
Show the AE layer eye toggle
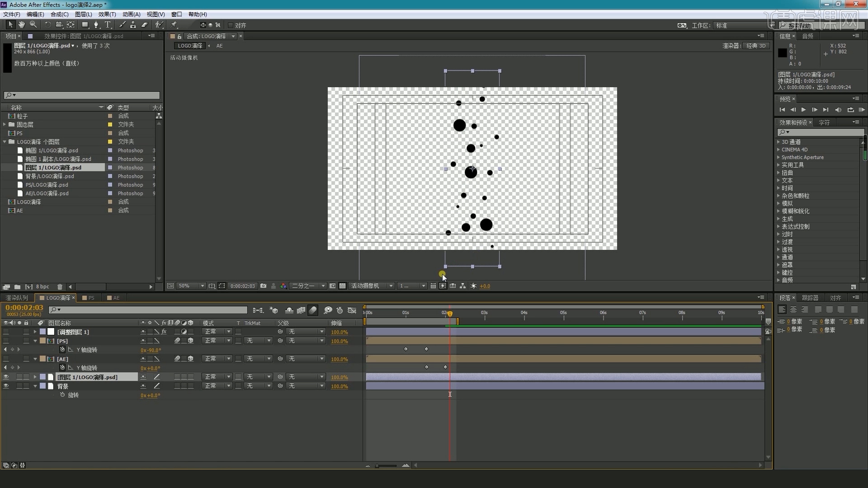tap(6, 359)
